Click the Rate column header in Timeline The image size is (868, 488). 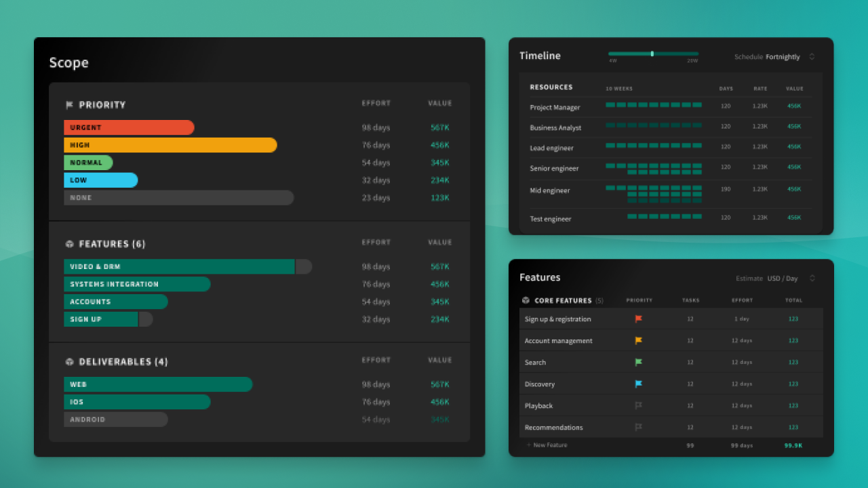click(x=760, y=89)
